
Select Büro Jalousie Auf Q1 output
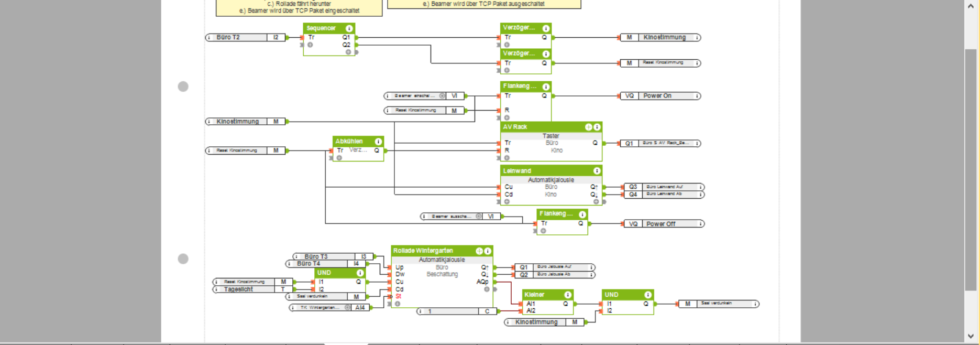[x=555, y=267]
